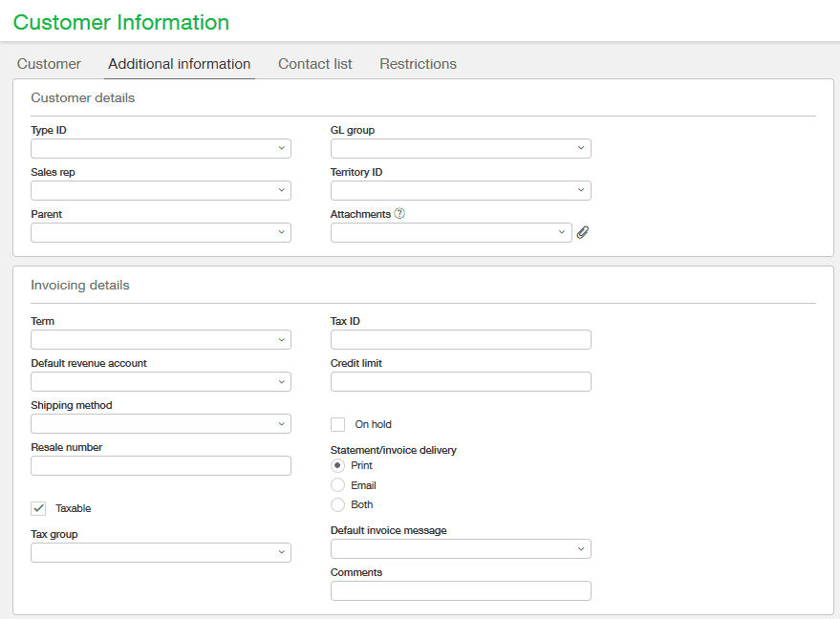Click inside the Resale number field
This screenshot has height=619, width=840.
point(161,465)
